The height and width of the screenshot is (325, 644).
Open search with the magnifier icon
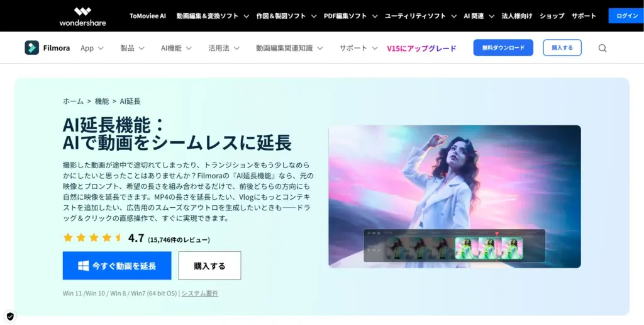point(602,48)
